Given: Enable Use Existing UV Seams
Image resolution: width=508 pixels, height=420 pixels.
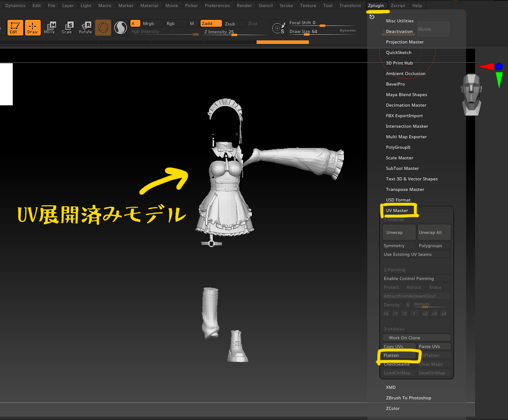Looking at the screenshot, I should click(x=416, y=255).
